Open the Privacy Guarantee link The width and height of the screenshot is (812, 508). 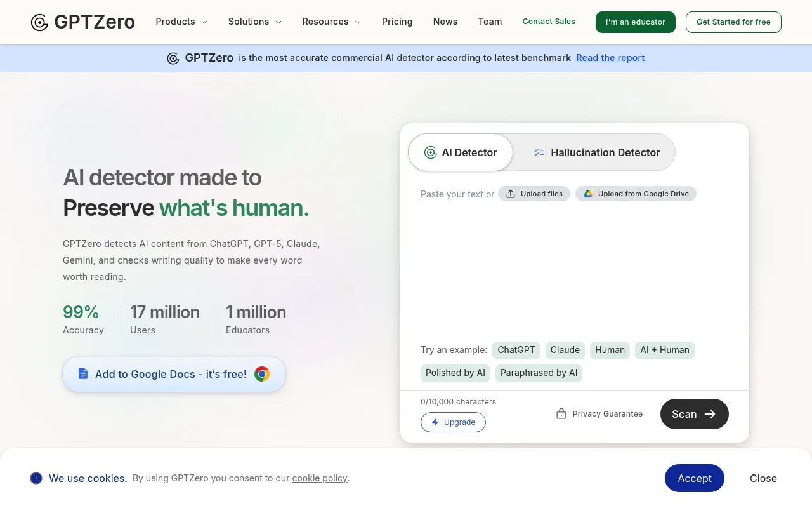(x=599, y=414)
